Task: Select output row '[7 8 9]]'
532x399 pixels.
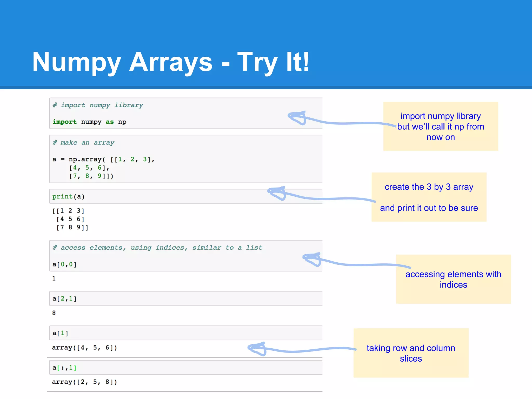Action: [72, 227]
